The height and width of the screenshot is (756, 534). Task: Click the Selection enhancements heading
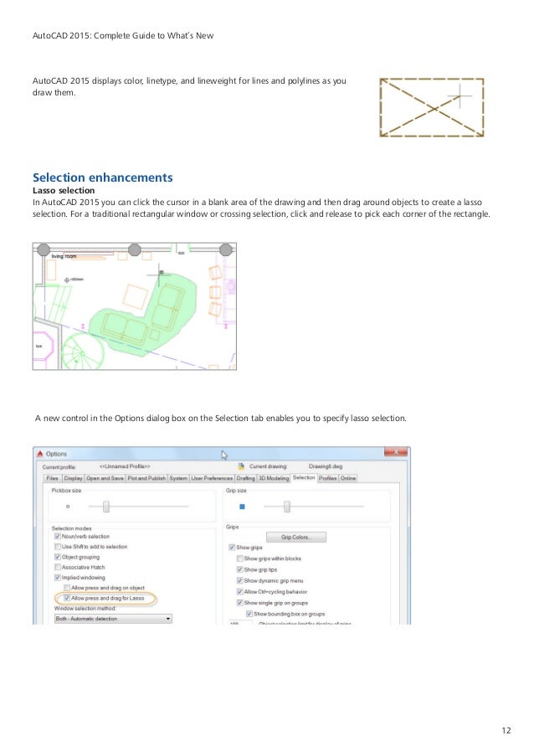(103, 177)
